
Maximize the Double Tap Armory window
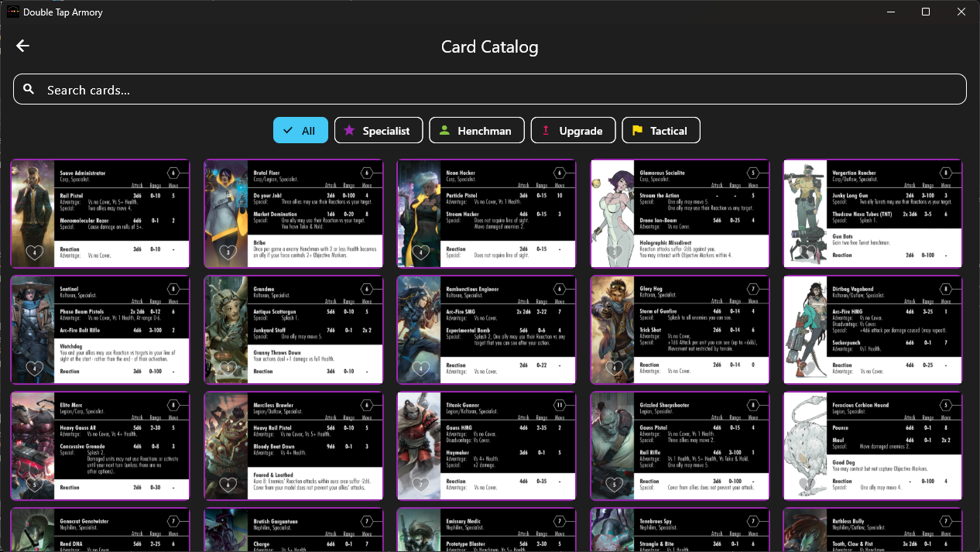click(926, 12)
